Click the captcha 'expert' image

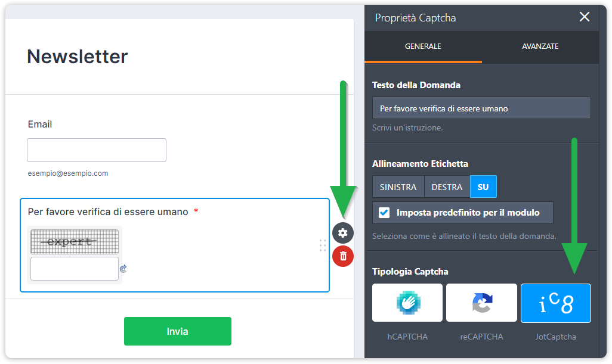click(x=75, y=242)
